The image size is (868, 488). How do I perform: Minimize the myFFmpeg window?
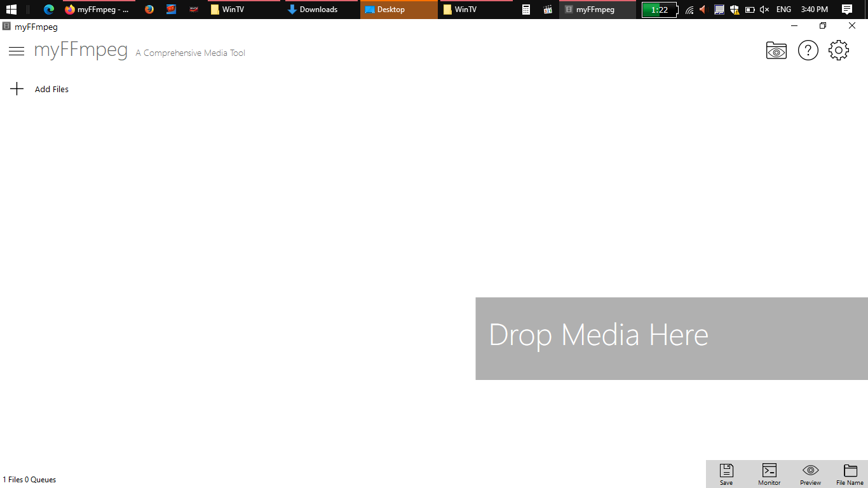[x=794, y=26]
